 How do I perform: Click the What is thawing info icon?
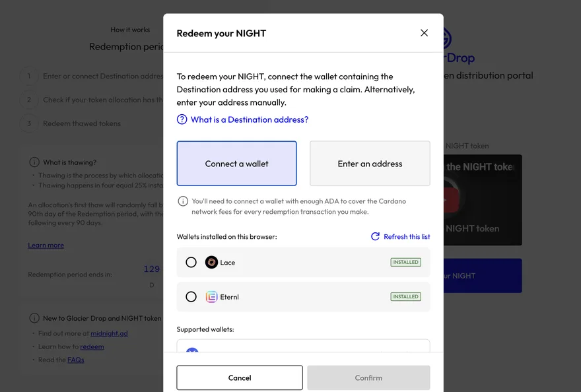click(34, 162)
